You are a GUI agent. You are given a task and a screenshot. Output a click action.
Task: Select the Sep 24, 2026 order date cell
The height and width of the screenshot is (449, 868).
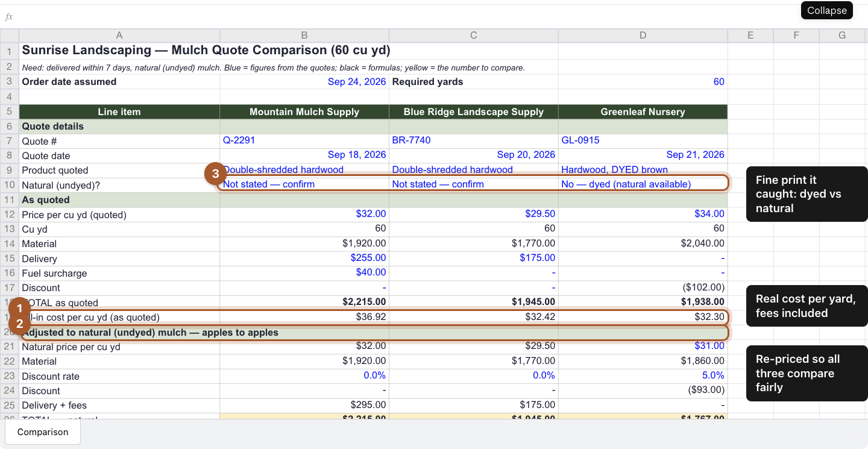(304, 81)
